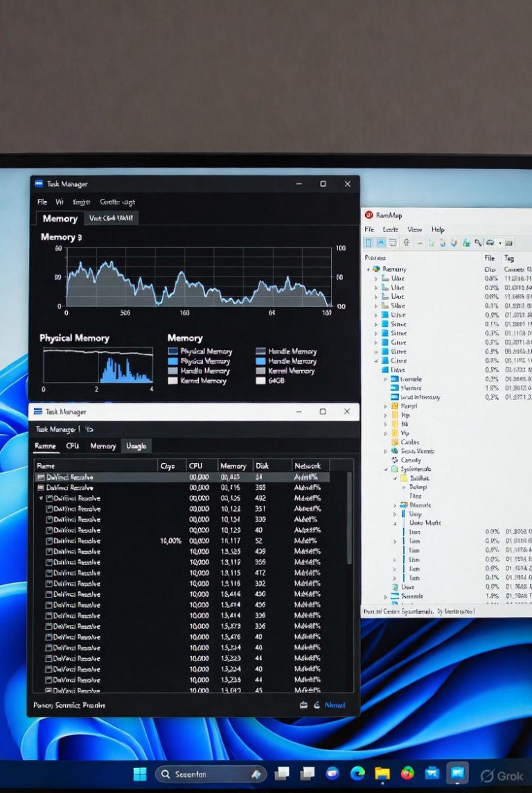Sort by the Disk column header

click(263, 466)
